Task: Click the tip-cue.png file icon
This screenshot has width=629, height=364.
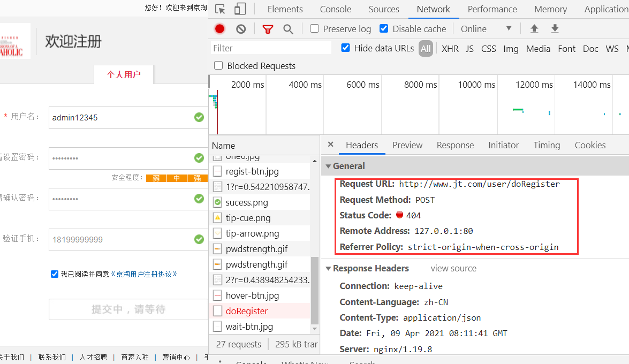Action: pyautogui.click(x=217, y=218)
